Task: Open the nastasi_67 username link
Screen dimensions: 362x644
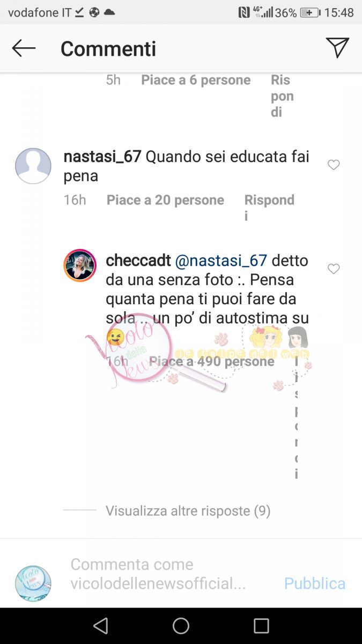Action: pos(102,157)
